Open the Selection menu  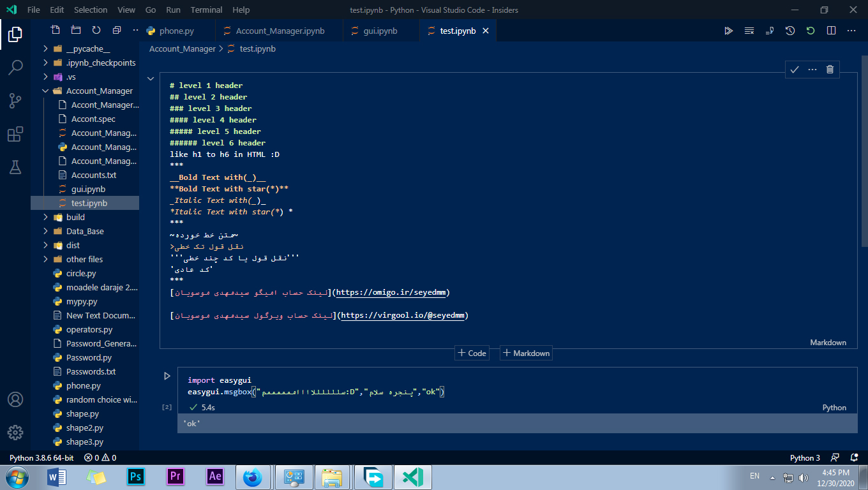point(91,10)
